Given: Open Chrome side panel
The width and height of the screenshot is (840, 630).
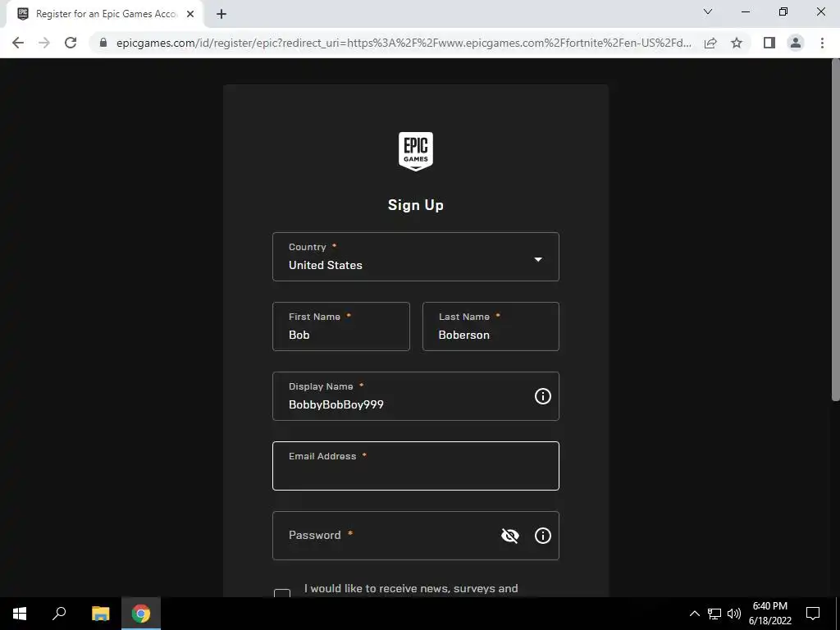Looking at the screenshot, I should 769,43.
